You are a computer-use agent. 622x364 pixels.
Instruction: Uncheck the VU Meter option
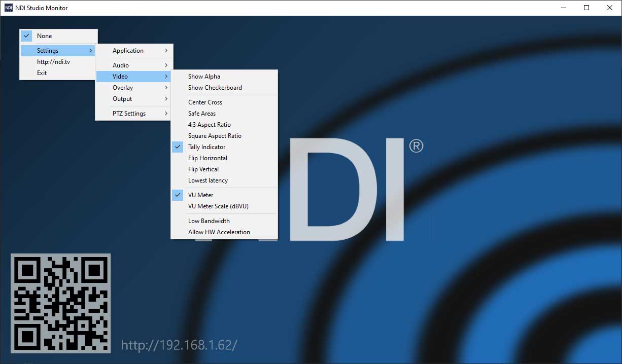pyautogui.click(x=224, y=195)
